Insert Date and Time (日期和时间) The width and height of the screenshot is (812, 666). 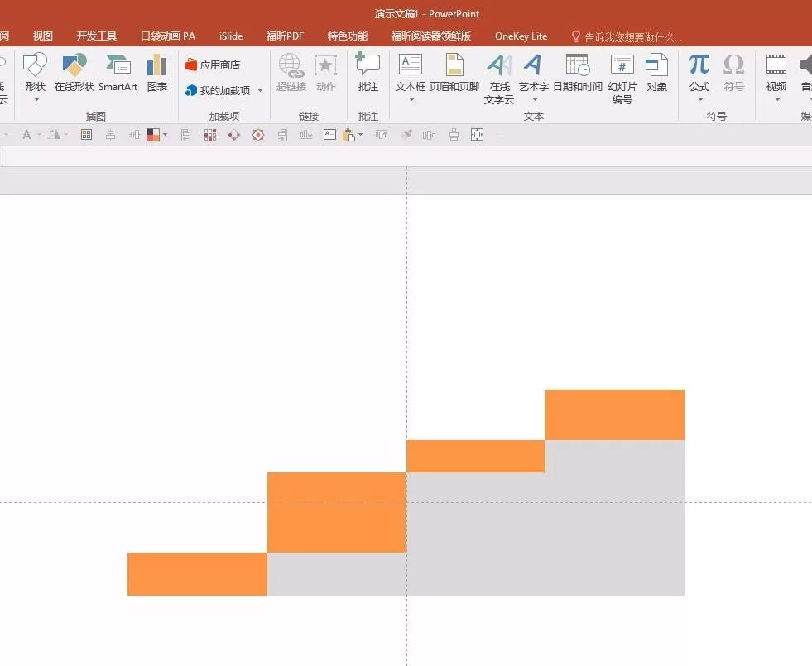click(578, 73)
